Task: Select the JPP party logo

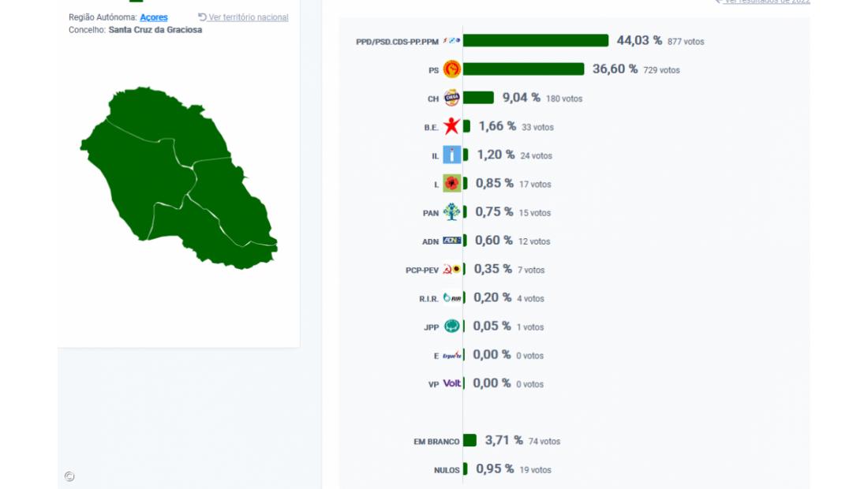Action: [450, 326]
